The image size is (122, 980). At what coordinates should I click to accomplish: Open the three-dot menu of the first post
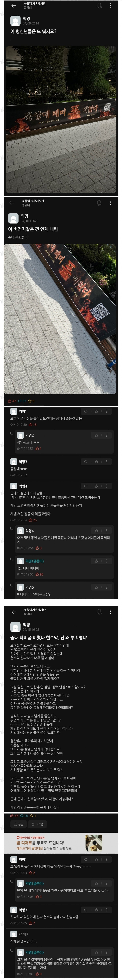point(110,6)
